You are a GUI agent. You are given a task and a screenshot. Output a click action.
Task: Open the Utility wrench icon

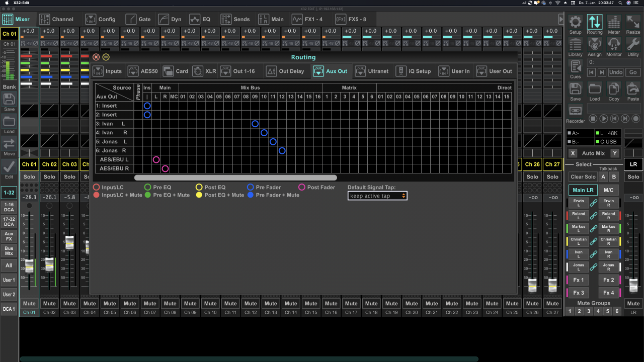(x=633, y=44)
